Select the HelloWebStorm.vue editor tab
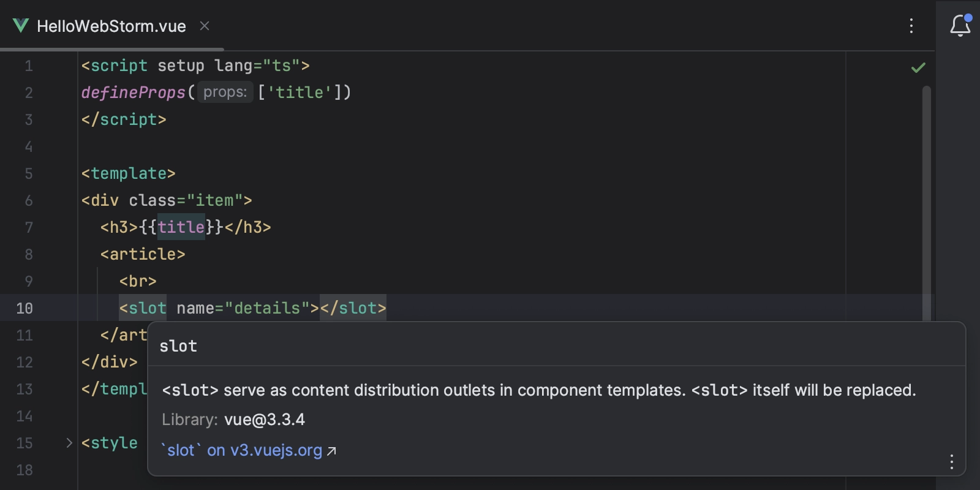The width and height of the screenshot is (980, 490). click(111, 26)
